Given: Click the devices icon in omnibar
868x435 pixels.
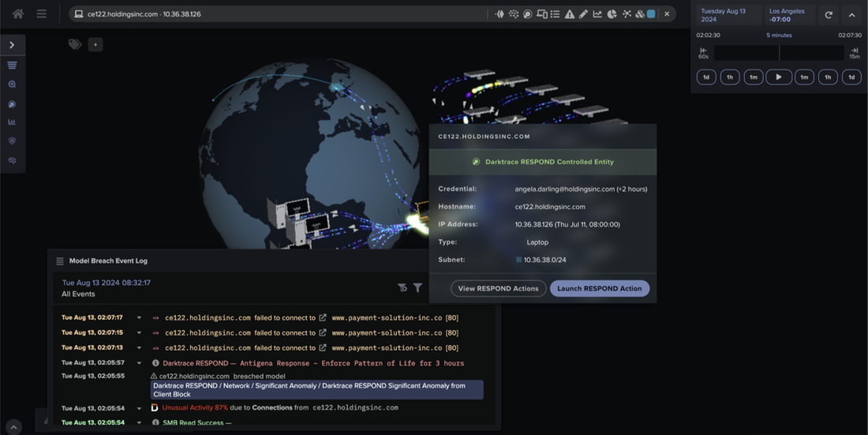Looking at the screenshot, I should coord(541,13).
